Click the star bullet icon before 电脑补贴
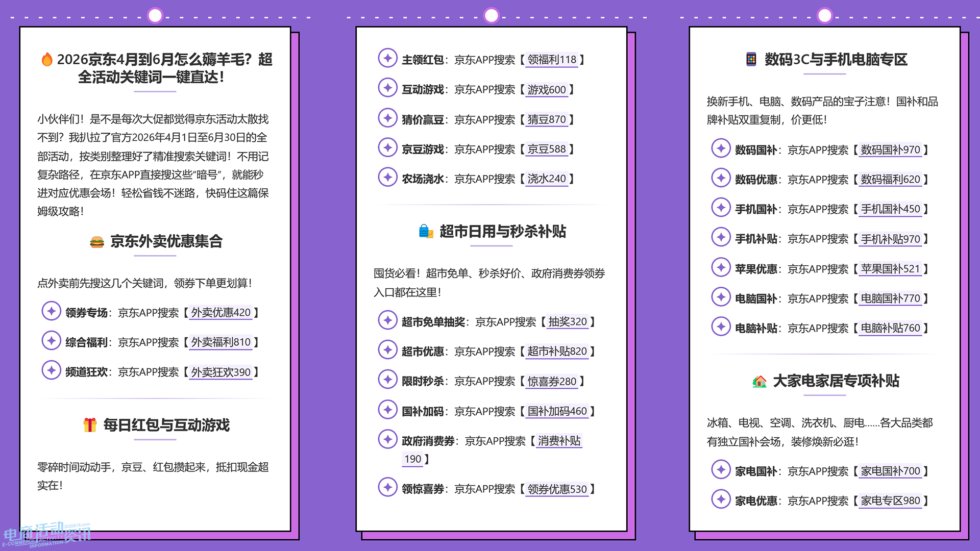Viewport: 980px width, 551px height. 721,327
